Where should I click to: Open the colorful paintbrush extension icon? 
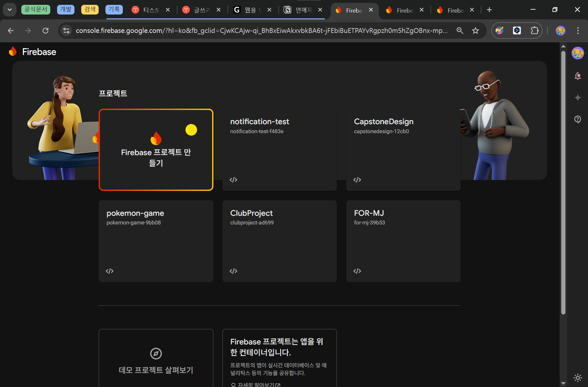(x=500, y=31)
